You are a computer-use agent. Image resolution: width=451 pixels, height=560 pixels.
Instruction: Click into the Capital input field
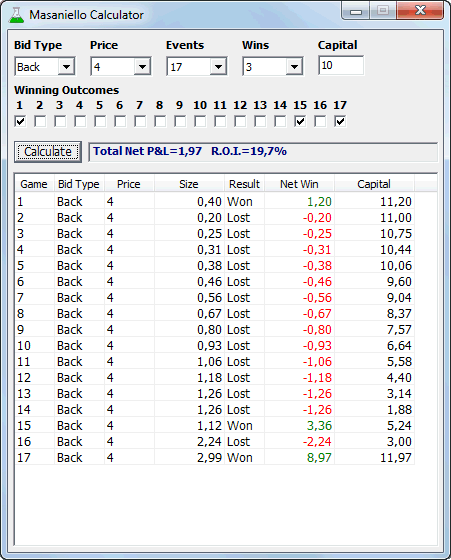click(341, 65)
